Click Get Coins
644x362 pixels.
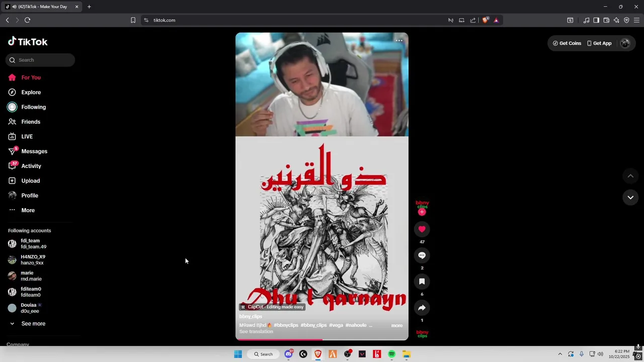[x=567, y=43]
